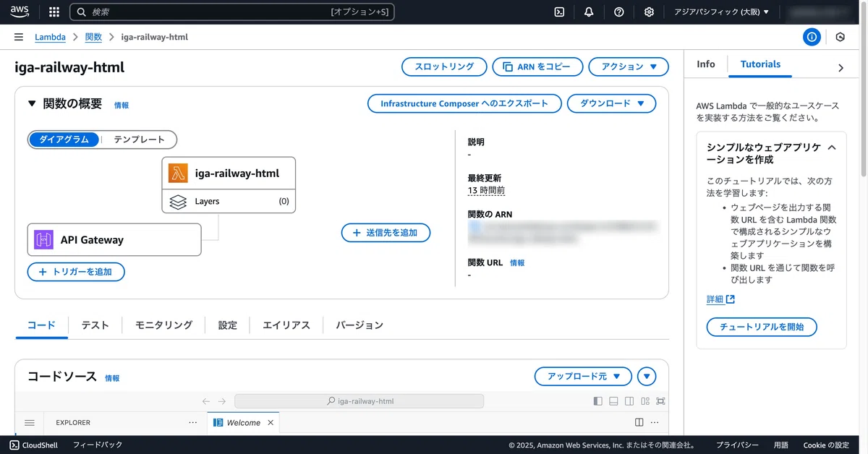Collapse the 関数の概要 section
The width and height of the screenshot is (868, 454).
[32, 104]
